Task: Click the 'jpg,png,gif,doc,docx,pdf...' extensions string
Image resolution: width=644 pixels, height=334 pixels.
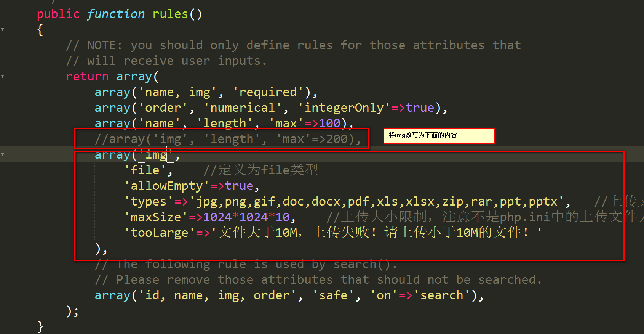Action: pos(377,202)
